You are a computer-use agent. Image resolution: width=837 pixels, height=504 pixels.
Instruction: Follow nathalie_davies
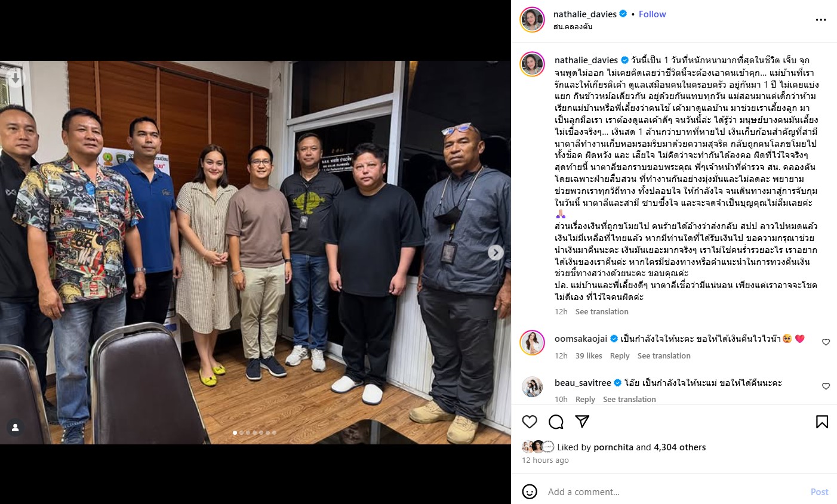tap(652, 14)
